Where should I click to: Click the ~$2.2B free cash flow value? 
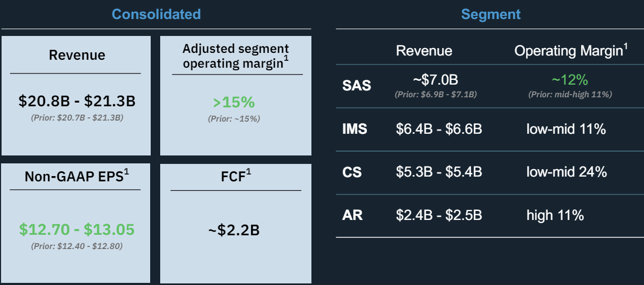click(x=234, y=230)
